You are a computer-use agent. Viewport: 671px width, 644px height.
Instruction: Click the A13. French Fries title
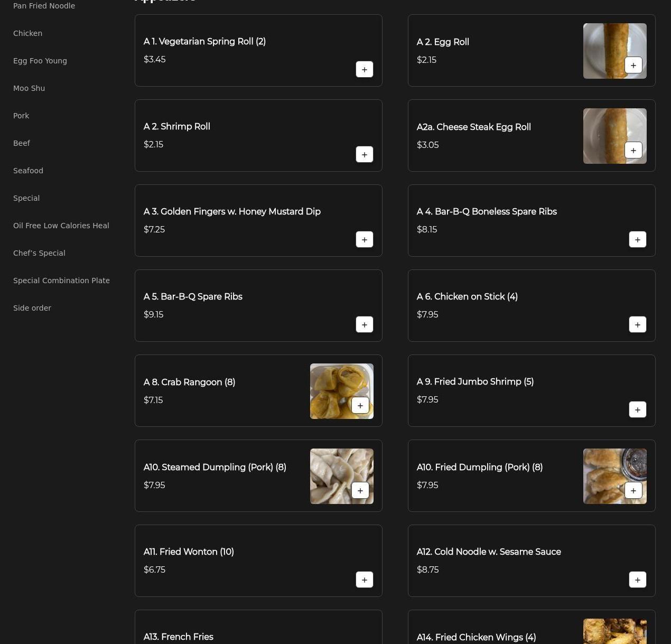[x=179, y=637]
